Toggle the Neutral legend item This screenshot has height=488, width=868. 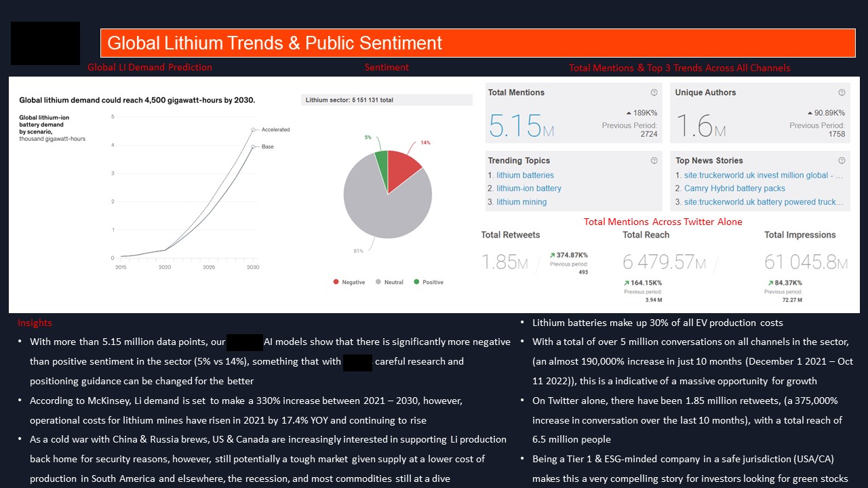389,282
